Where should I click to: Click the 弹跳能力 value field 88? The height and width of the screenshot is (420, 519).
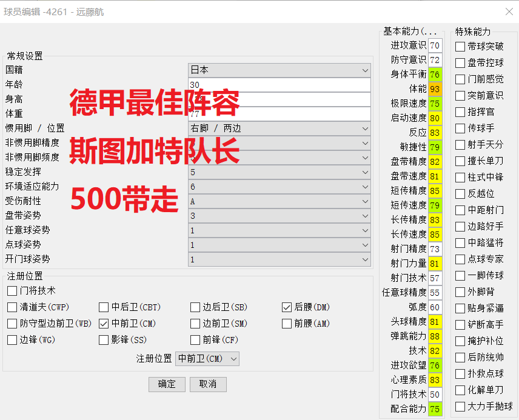(435, 336)
